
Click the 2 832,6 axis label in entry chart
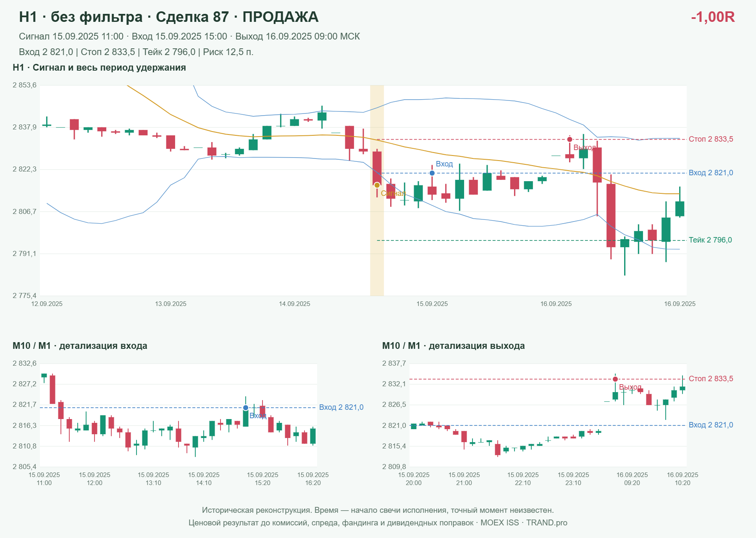25,364
